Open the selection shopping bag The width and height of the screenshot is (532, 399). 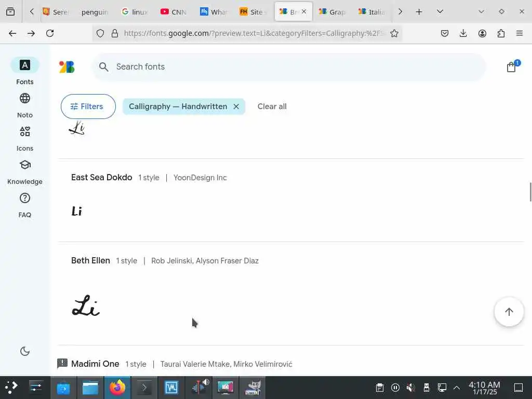coord(512,67)
